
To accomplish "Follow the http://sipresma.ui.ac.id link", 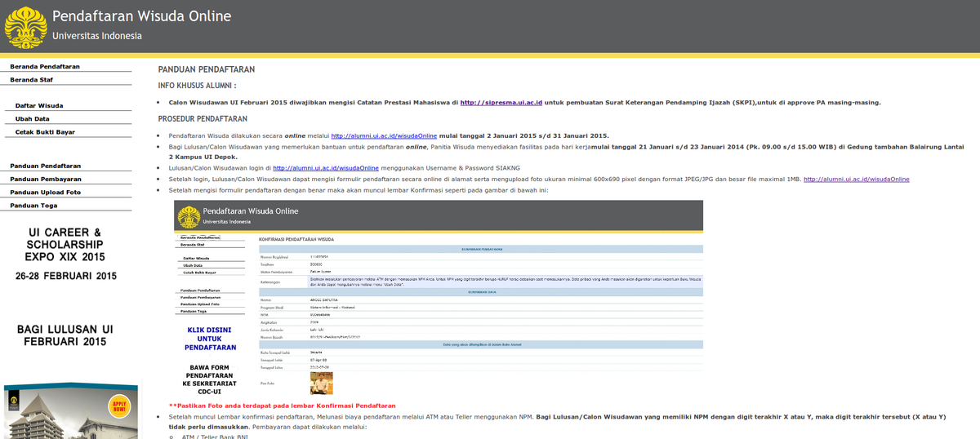I will [501, 103].
